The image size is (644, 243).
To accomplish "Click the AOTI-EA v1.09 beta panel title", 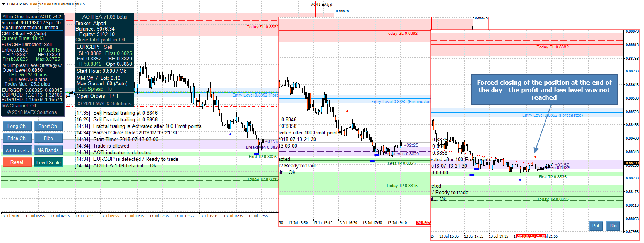I will pyautogui.click(x=104, y=17).
